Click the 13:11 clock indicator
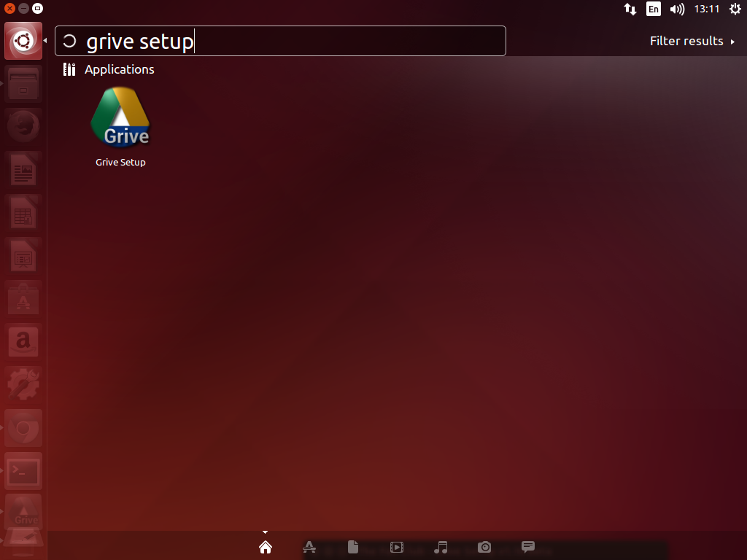This screenshot has height=560, width=747. pos(706,9)
